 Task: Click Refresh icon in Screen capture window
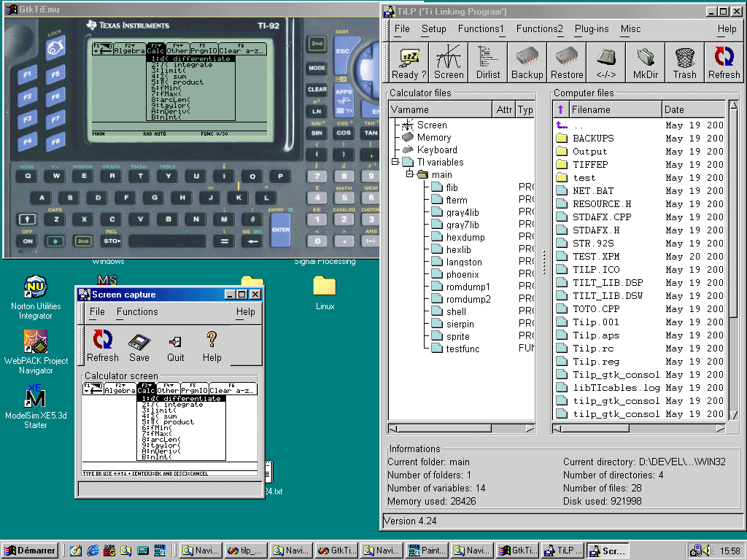[102, 346]
